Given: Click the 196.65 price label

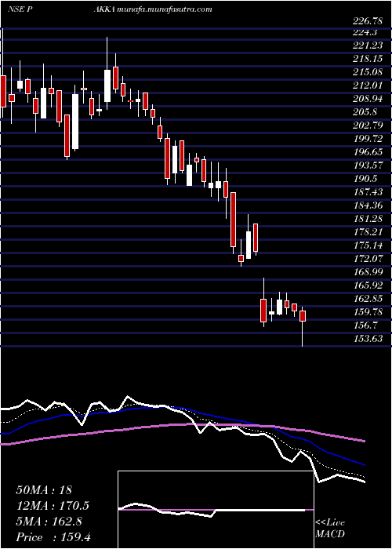Looking at the screenshot, I should [x=367, y=152].
